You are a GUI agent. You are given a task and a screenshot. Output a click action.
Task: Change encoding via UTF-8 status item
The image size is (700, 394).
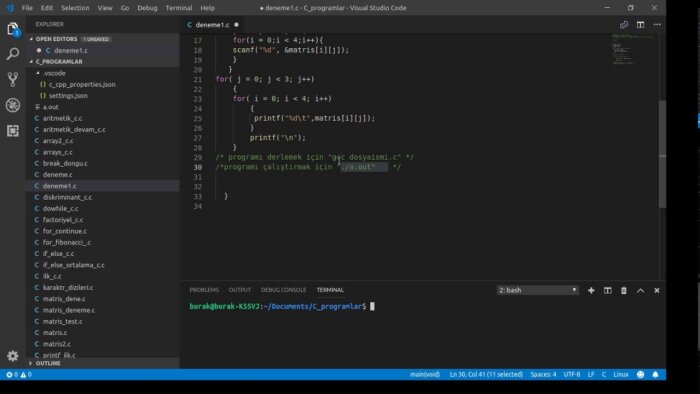pyautogui.click(x=572, y=374)
